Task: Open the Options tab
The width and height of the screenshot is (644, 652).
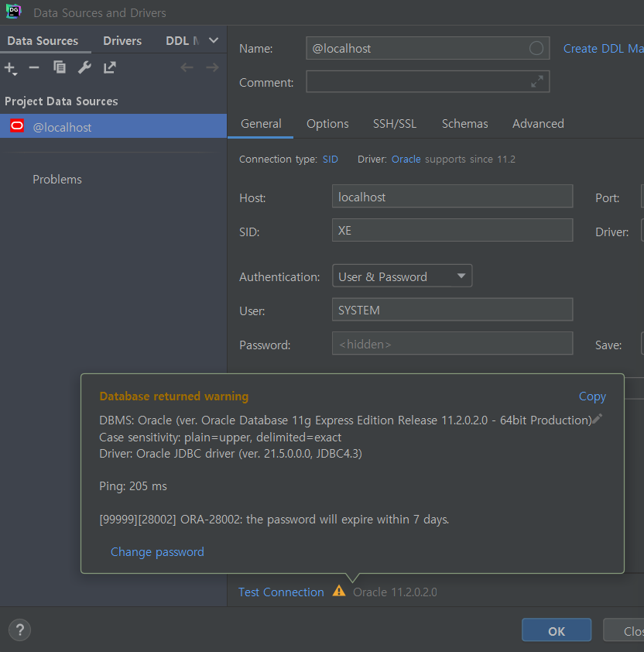Action: 327,124
